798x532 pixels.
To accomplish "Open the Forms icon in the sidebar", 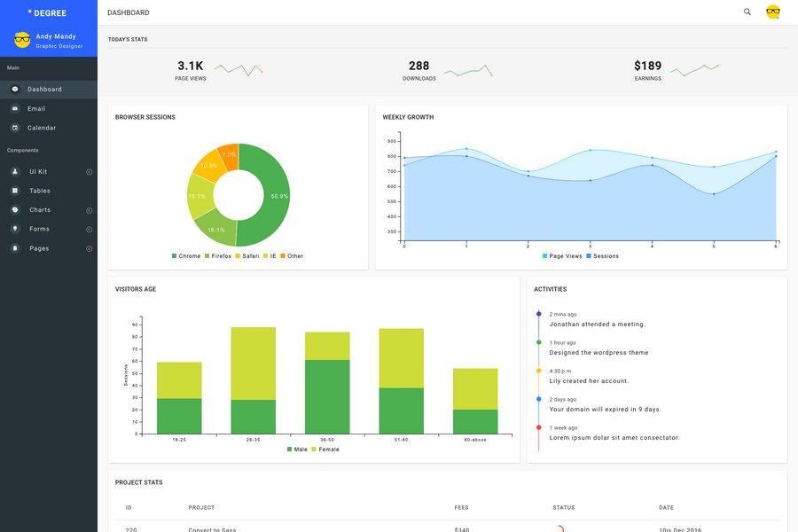I will 13,227.
